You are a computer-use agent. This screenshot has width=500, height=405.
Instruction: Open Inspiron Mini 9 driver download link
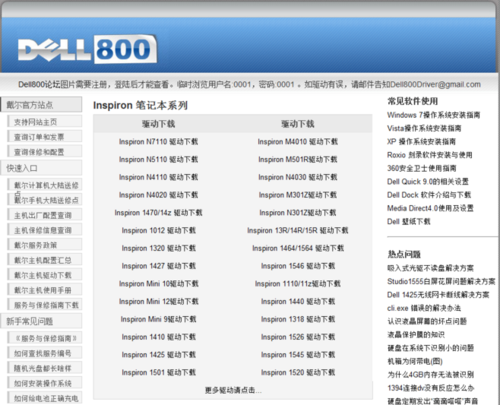click(159, 319)
